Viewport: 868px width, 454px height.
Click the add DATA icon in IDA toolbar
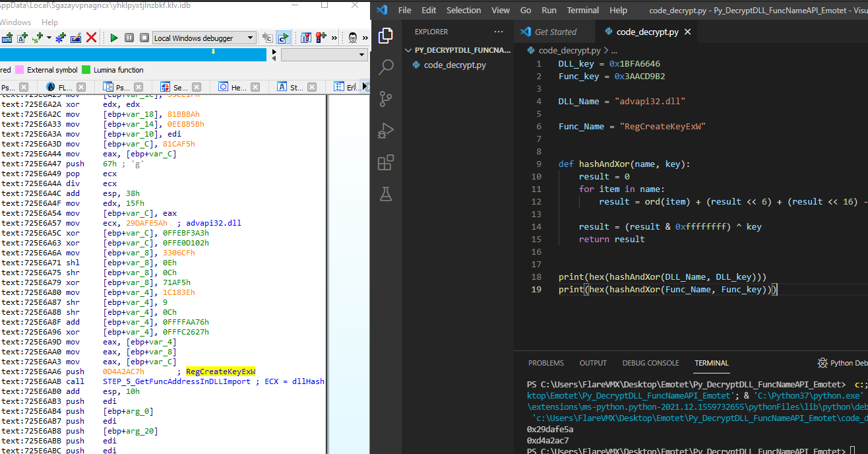point(7,38)
